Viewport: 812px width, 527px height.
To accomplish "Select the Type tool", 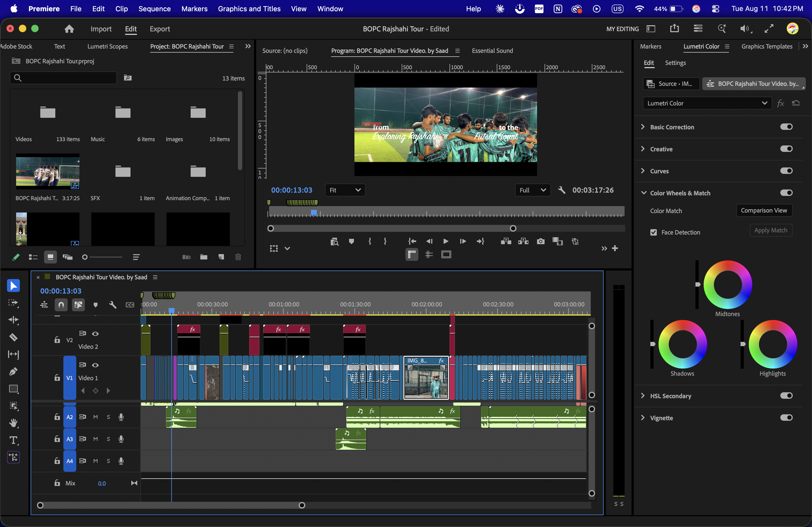I will pos(13,440).
